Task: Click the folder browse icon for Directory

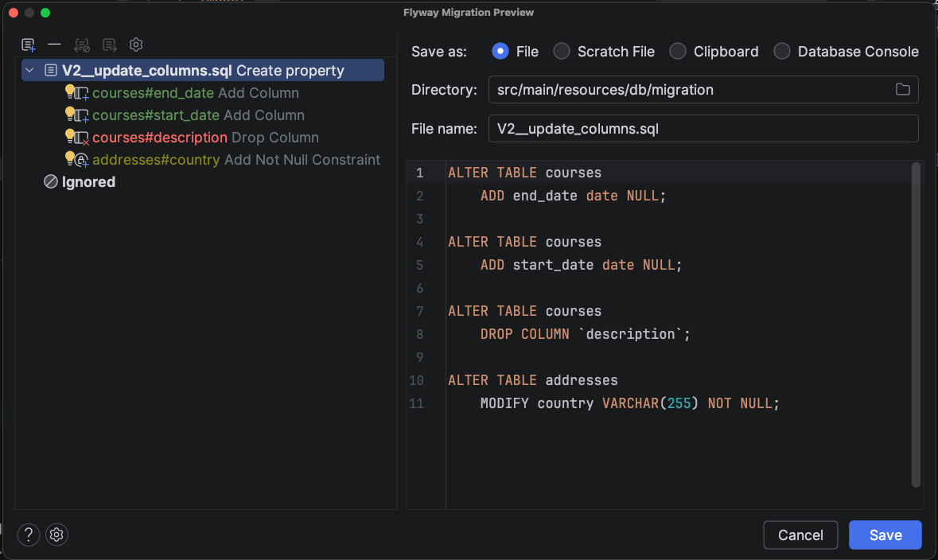Action: pos(902,90)
